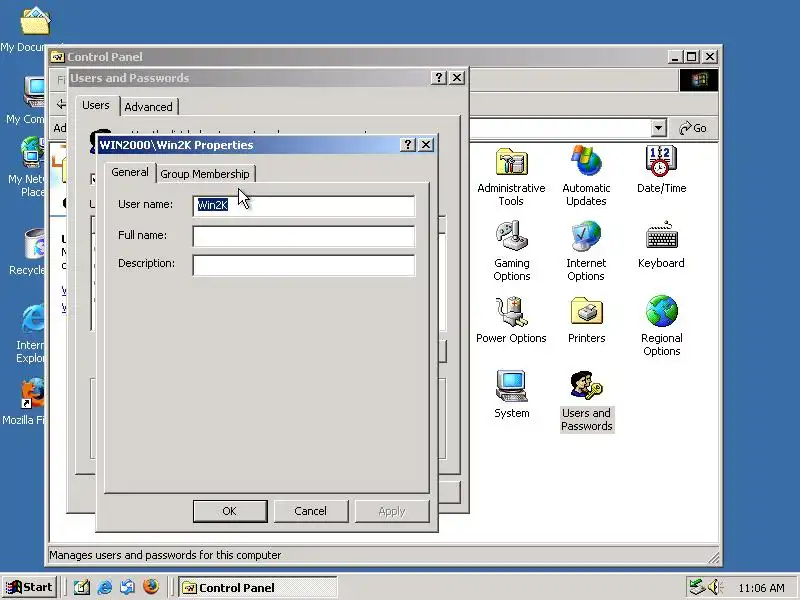Viewport: 800px width, 600px height.
Task: Click the Full name field
Action: [304, 236]
